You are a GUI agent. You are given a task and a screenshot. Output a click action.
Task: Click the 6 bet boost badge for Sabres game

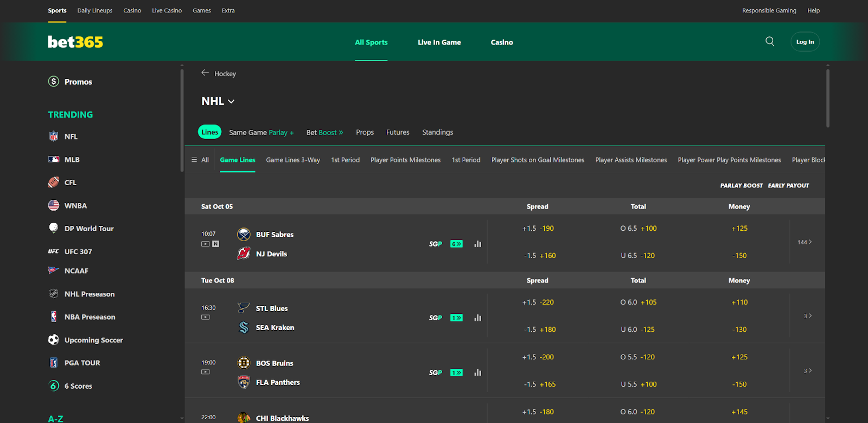click(456, 244)
